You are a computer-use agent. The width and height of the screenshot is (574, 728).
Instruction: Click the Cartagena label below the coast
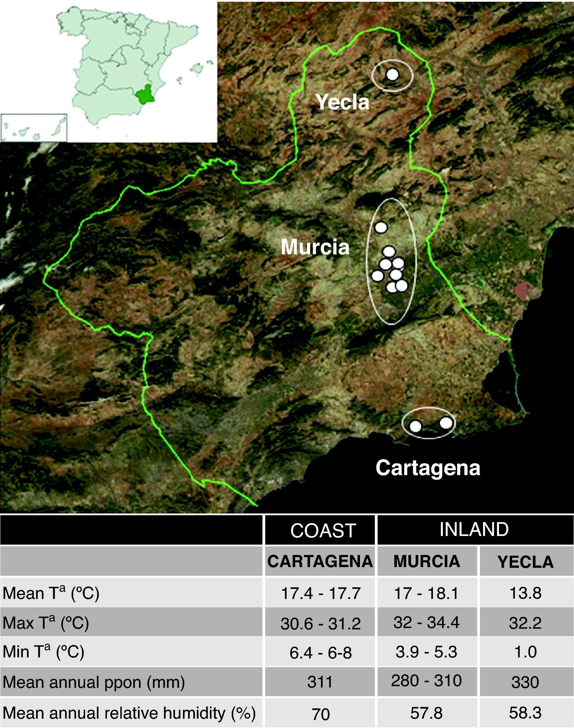428,468
